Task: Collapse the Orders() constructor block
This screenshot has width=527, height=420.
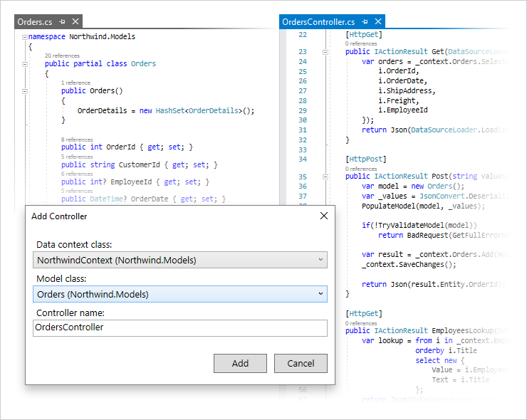Action: (x=25, y=91)
